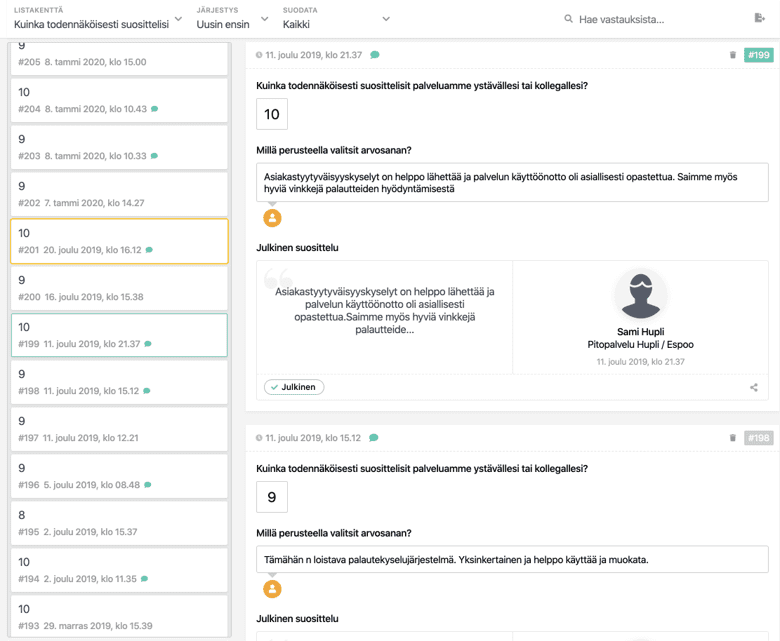Click the comment bubble beside 15.12 timestamp
The image size is (780, 641).
click(x=374, y=438)
